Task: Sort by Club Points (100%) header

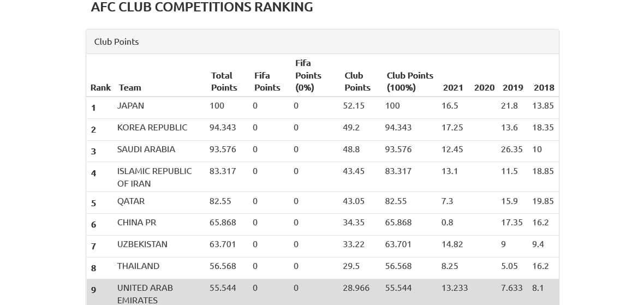Action: [x=409, y=81]
